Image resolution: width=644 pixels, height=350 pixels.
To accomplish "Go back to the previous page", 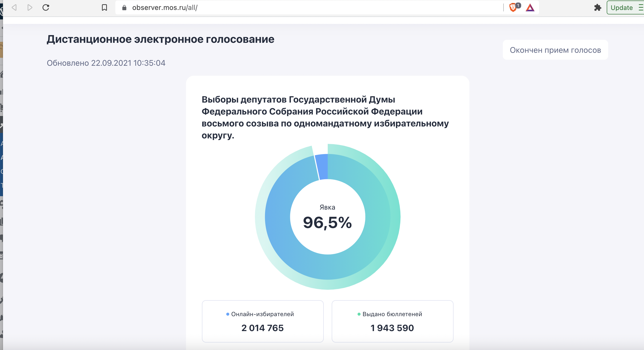I will [x=14, y=7].
